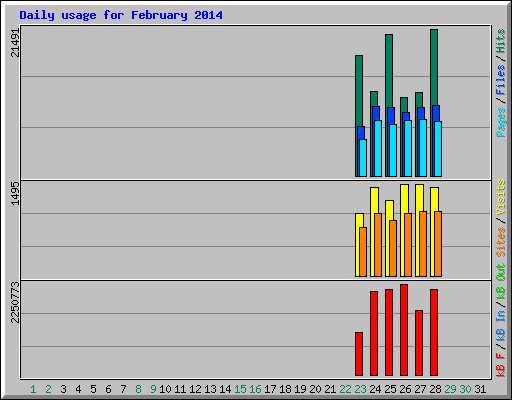Click day 2 on the x-axis

pos(48,389)
